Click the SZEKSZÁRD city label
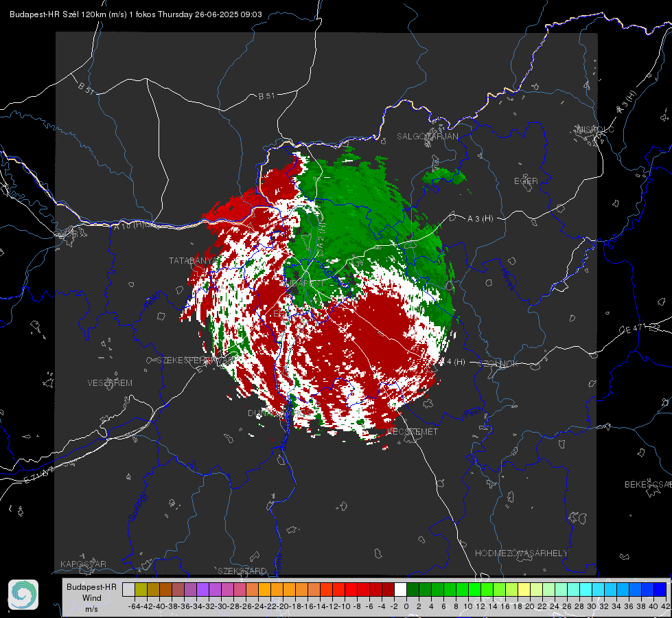Image resolution: width=672 pixels, height=618 pixels. (x=242, y=571)
